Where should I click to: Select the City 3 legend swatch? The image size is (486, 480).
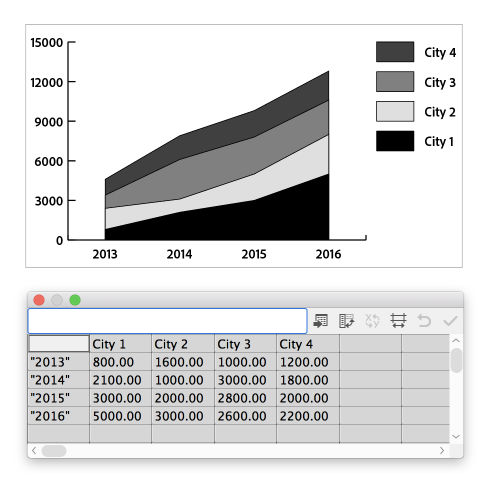395,81
